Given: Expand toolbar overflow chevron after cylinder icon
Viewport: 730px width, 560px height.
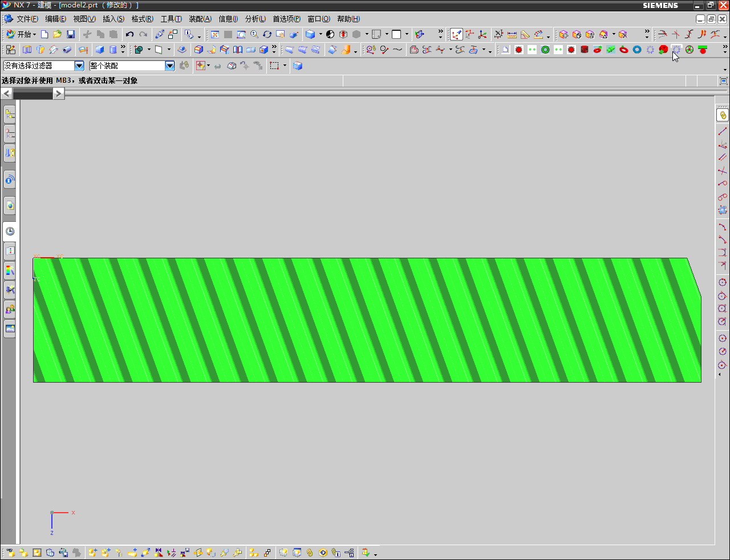Looking at the screenshot, I should tap(123, 49).
